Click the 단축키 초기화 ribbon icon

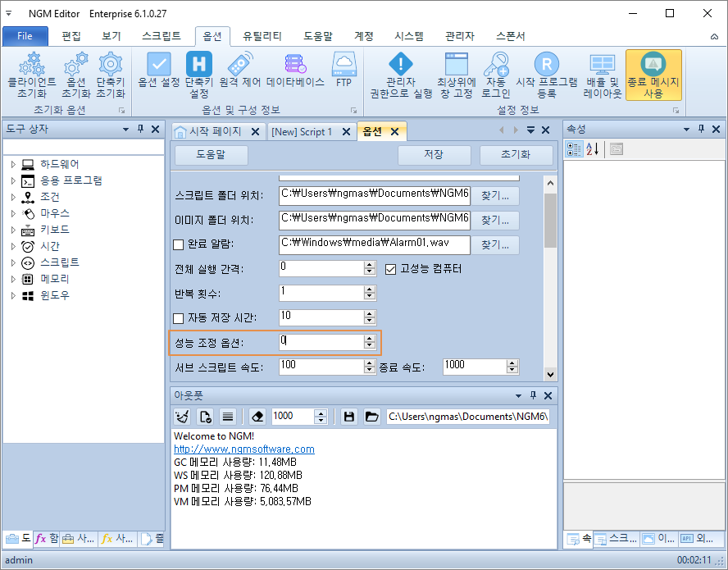tap(111, 75)
